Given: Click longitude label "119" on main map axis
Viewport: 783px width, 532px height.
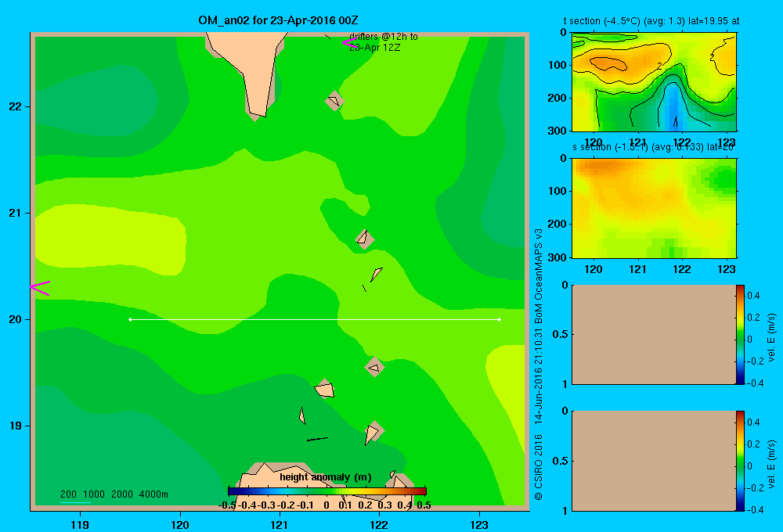Looking at the screenshot, I should pos(80,524).
